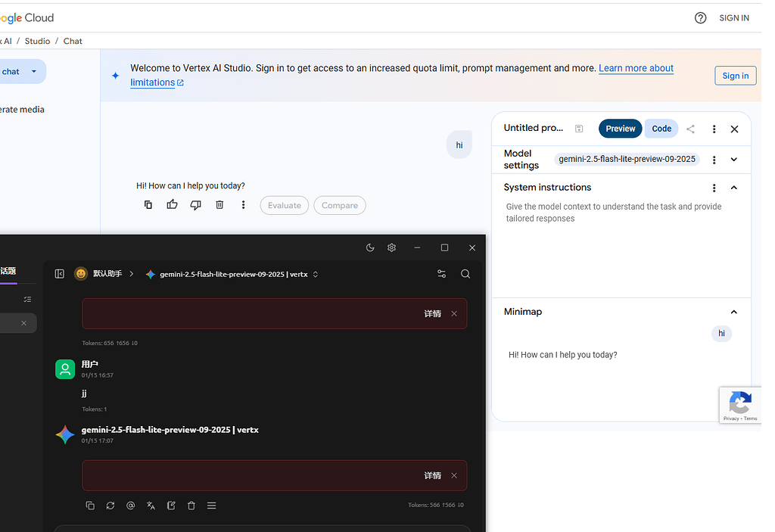This screenshot has height=532, width=775.
Task: Click the Studio breadcrumb
Action: pos(38,41)
